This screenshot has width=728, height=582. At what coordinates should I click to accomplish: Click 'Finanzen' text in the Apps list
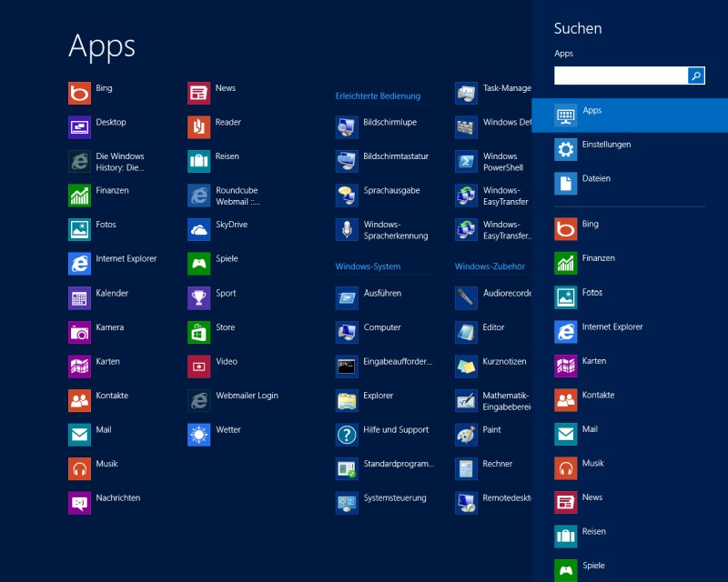112,190
